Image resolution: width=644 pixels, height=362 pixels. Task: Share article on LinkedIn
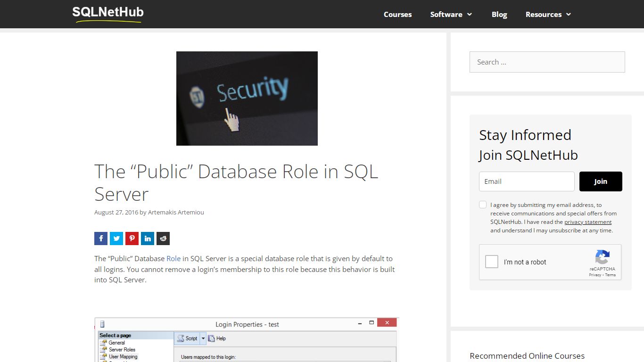(148, 239)
